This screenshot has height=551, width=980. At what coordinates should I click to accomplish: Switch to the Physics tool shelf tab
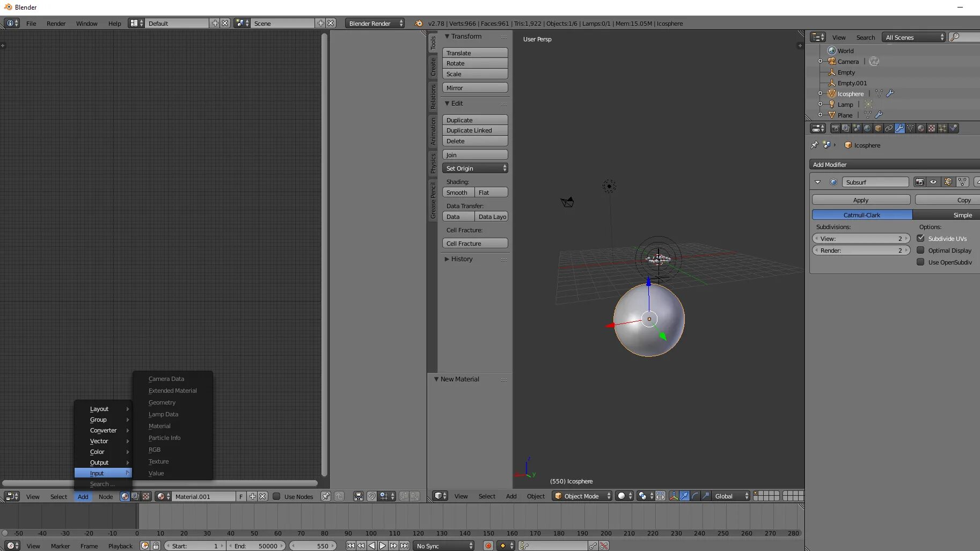[433, 163]
